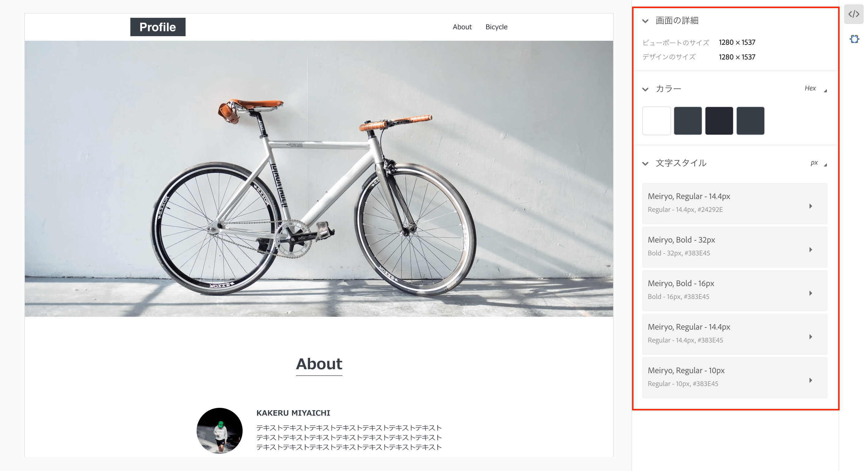Click the round profile photo thumbnail
This screenshot has width=868, height=471.
coord(219,431)
